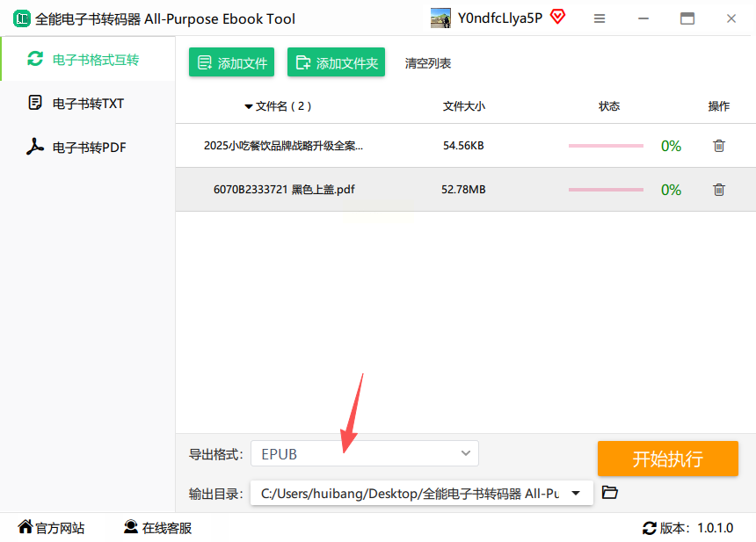
Task: Minimize the Ebook Tool window
Action: tap(643, 18)
